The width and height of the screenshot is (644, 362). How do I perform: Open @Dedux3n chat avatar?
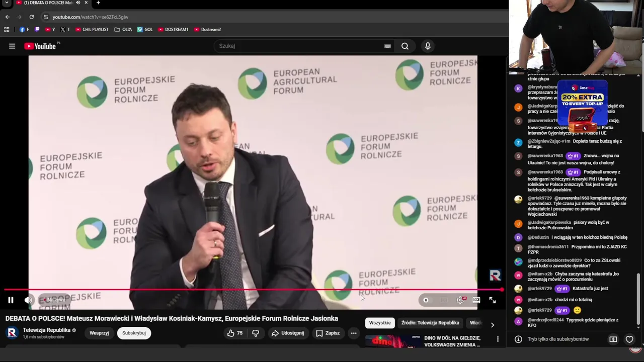(x=518, y=237)
